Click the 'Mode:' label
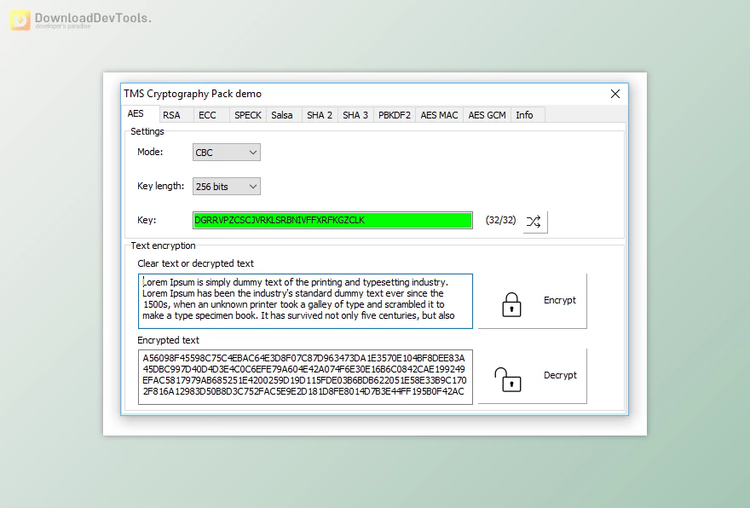The image size is (750, 508). [150, 152]
